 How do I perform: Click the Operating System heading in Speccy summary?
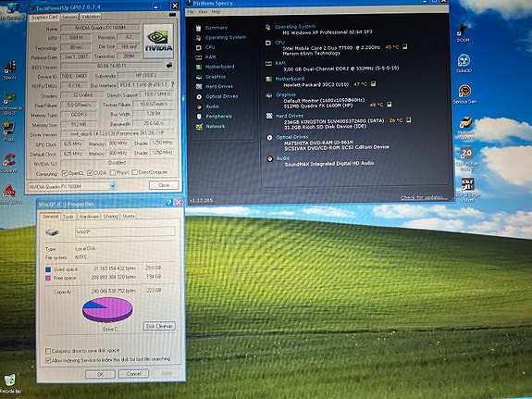pos(295,27)
